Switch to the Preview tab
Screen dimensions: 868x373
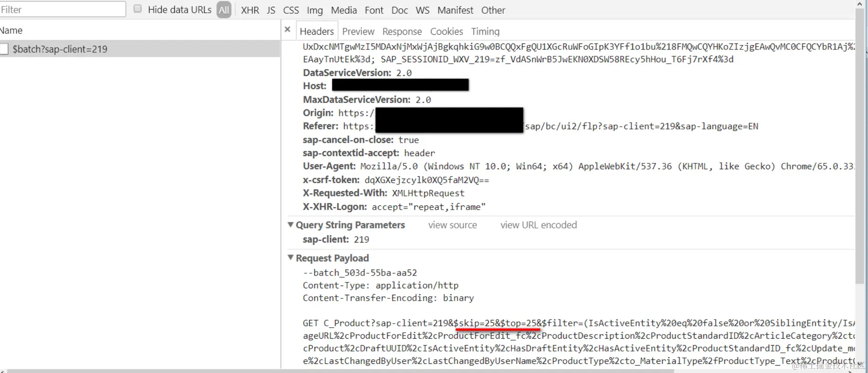[358, 31]
